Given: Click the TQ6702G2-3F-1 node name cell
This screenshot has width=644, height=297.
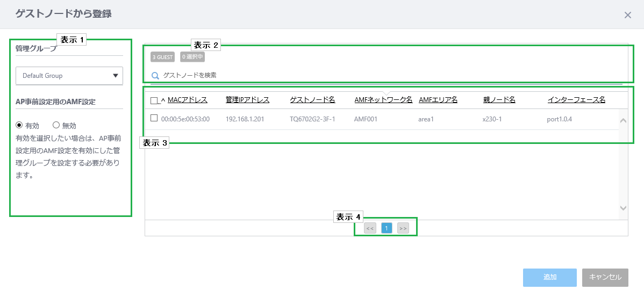Looking at the screenshot, I should tap(312, 119).
